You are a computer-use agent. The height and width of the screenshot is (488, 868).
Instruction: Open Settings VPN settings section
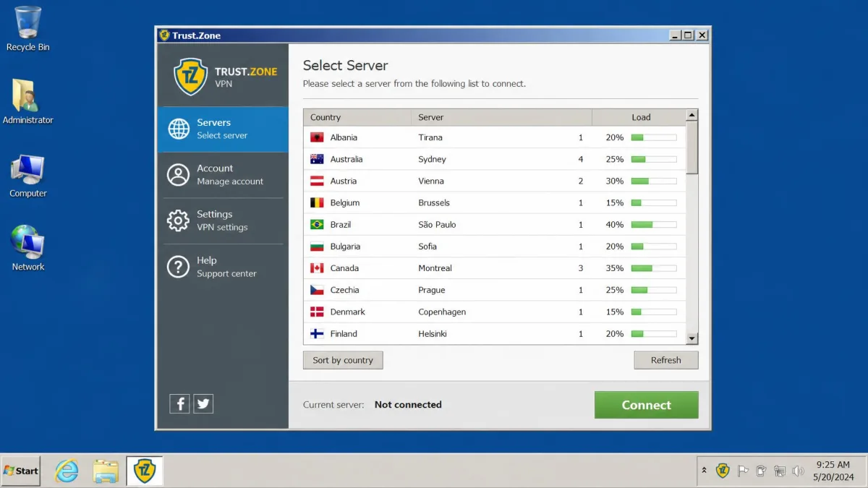point(223,221)
